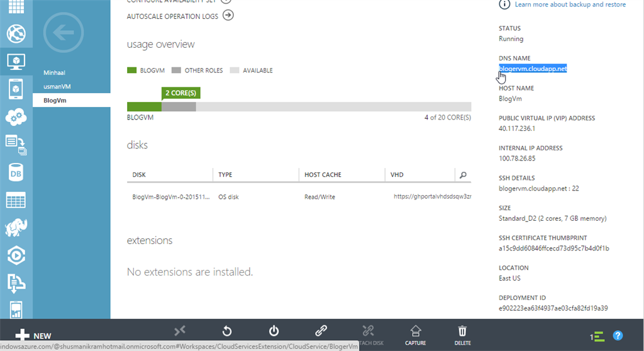
Task: Select the Virtual Machines monitor icon
Action: point(16,62)
